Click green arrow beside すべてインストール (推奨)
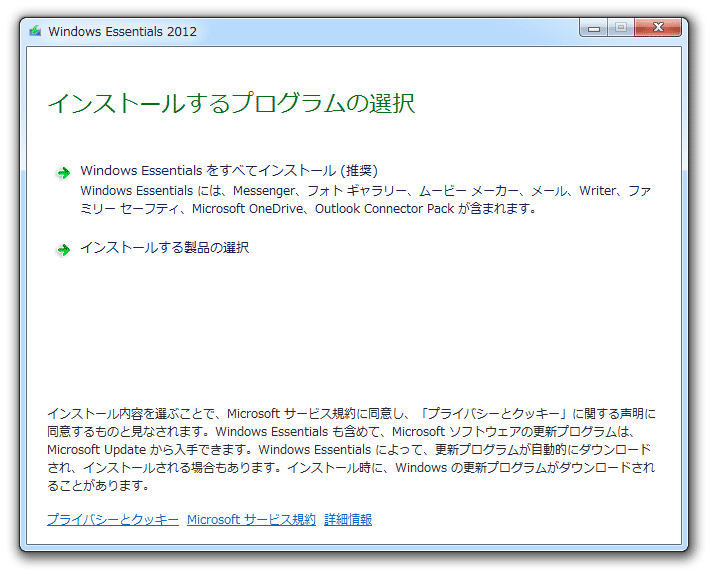This screenshot has width=710, height=574. pos(63,172)
